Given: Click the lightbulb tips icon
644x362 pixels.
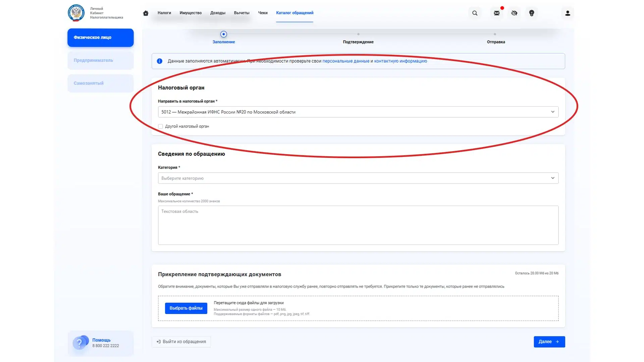Looking at the screenshot, I should (532, 13).
